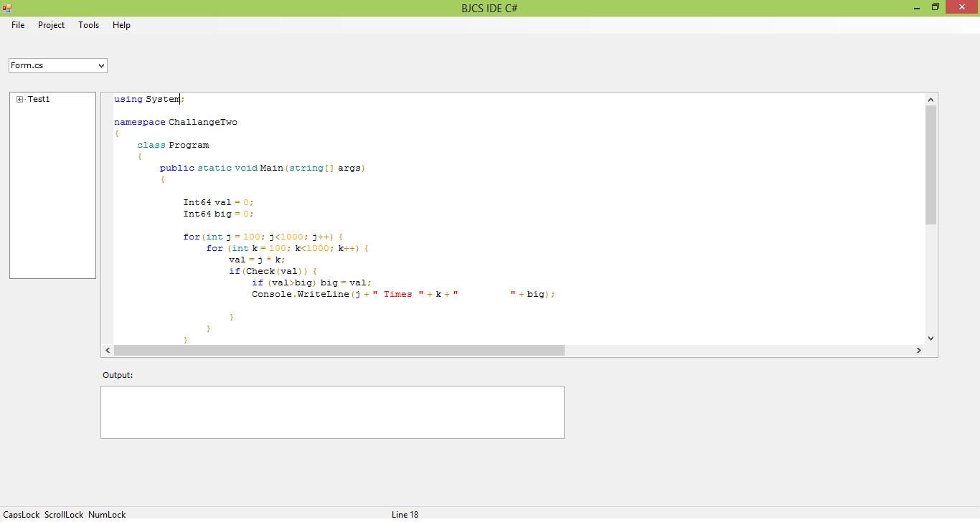Open the Tools menu

point(88,24)
